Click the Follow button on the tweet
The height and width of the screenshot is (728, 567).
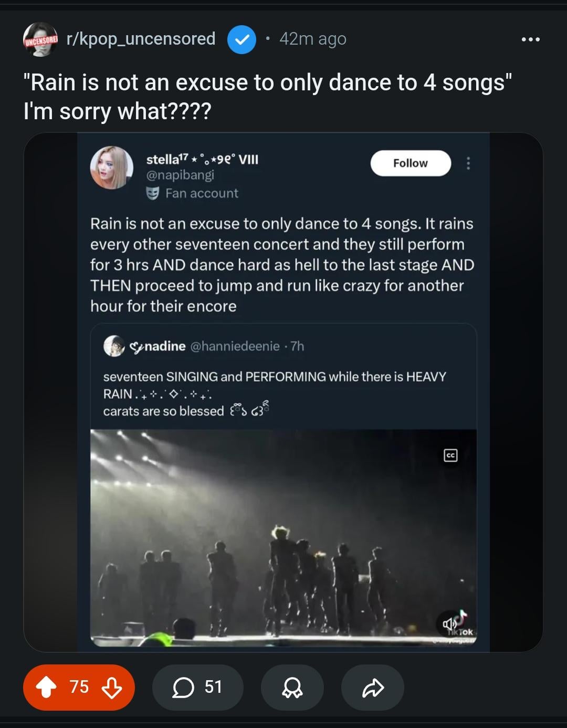[410, 163]
